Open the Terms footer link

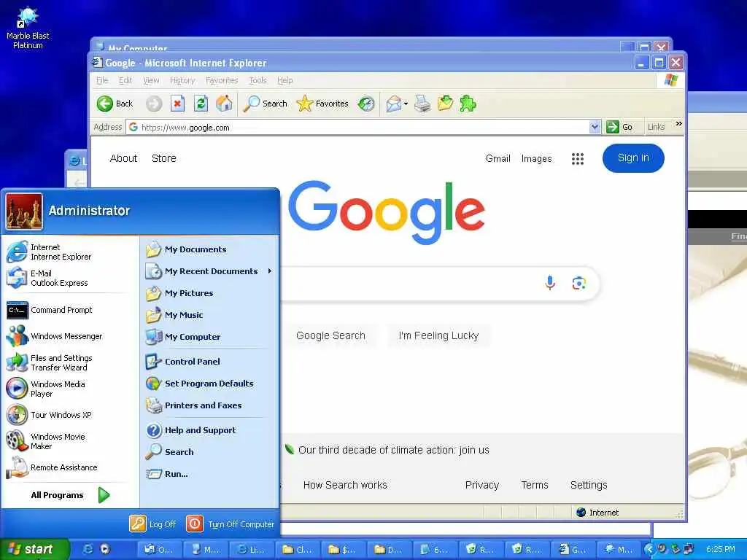[535, 485]
